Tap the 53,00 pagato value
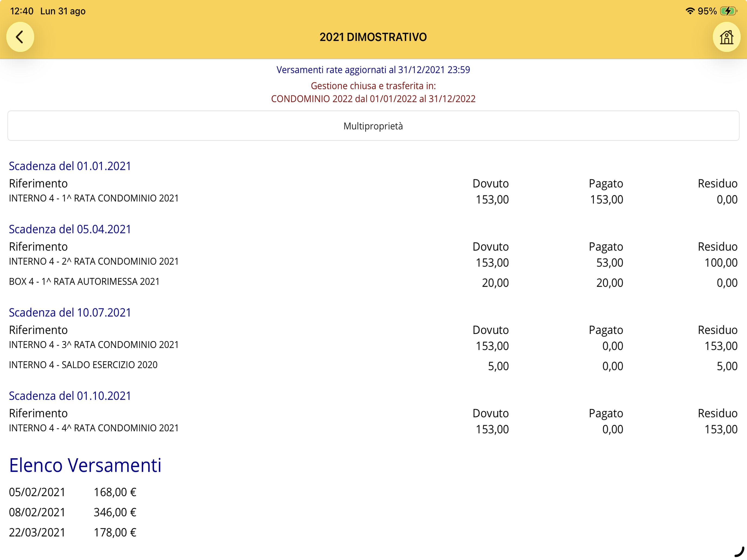 coord(610,263)
